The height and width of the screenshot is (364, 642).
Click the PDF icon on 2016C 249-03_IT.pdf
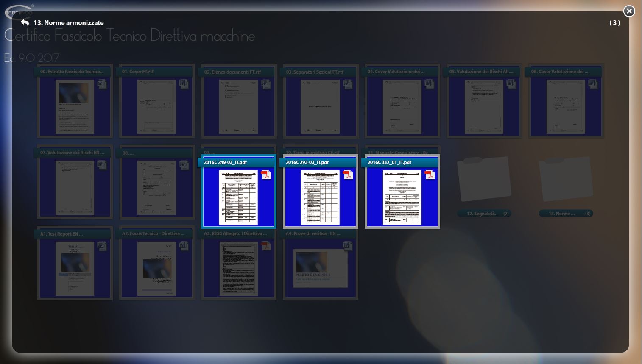266,175
